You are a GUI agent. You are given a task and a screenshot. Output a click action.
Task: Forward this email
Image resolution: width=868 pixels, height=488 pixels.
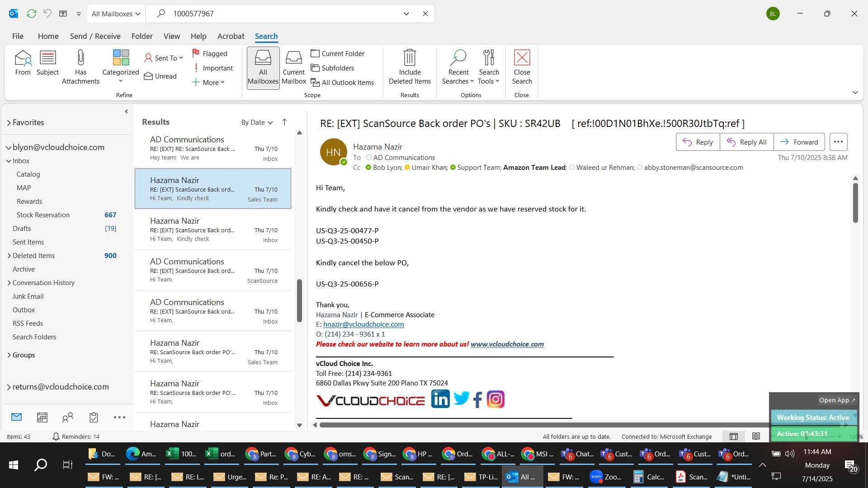click(799, 142)
